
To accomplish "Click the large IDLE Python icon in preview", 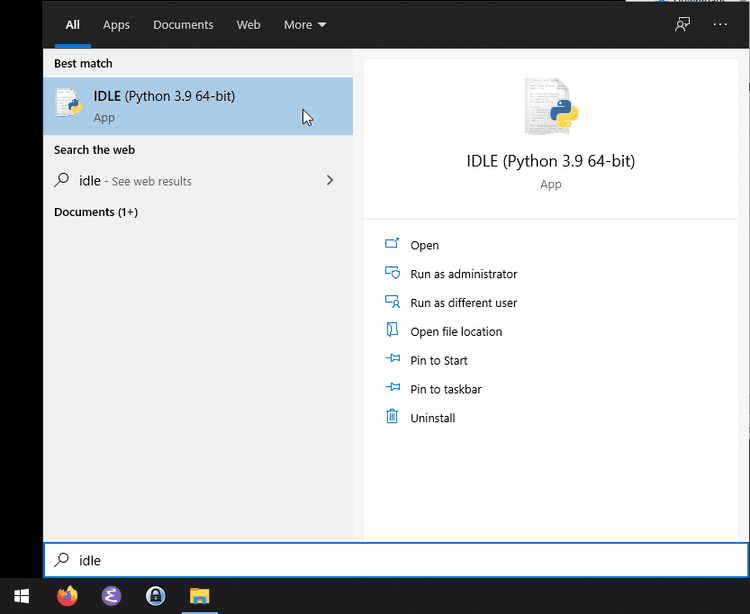I will coord(551,106).
